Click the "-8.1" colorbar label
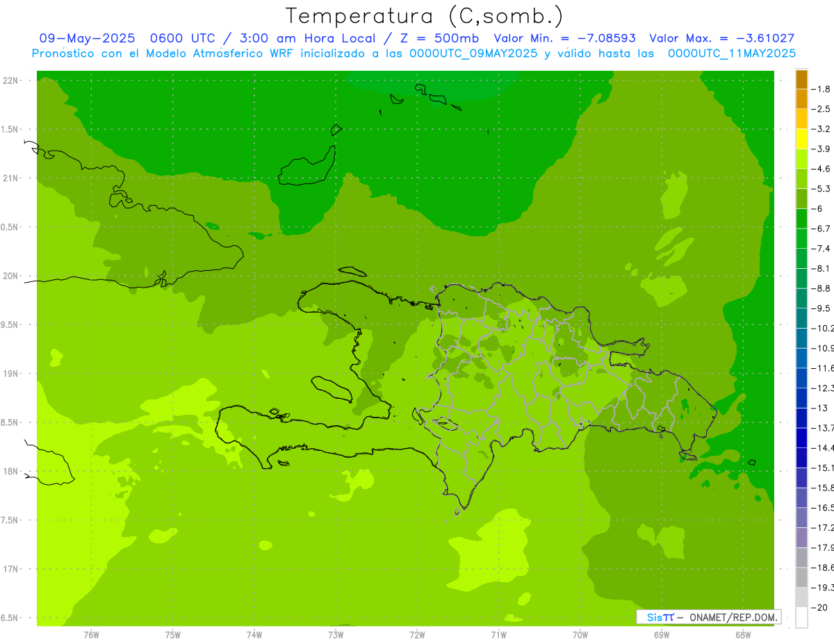Screen dimensions: 834x644 click(821, 268)
